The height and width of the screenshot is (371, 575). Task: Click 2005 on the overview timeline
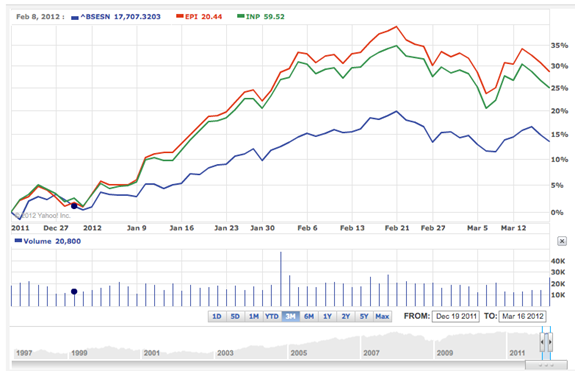(299, 353)
